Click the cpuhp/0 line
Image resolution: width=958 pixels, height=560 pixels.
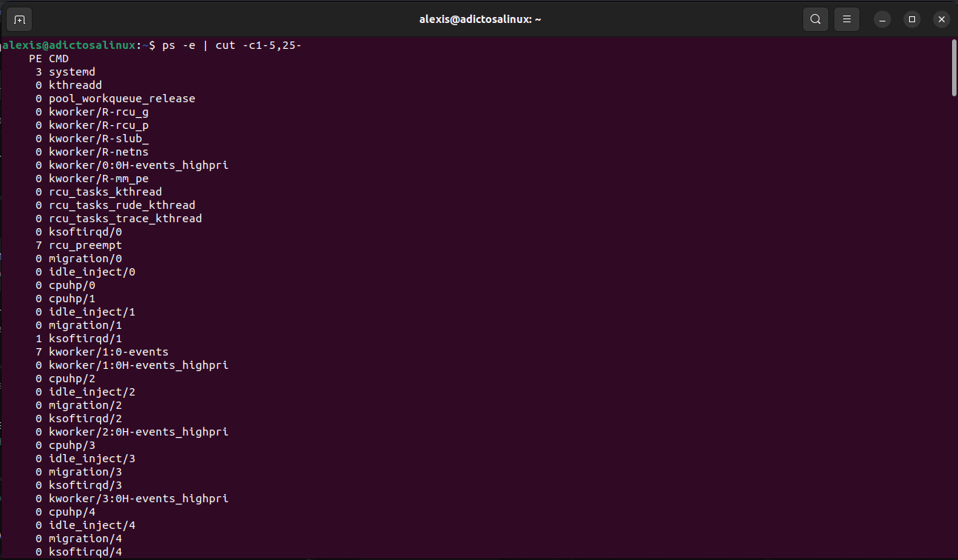[65, 285]
